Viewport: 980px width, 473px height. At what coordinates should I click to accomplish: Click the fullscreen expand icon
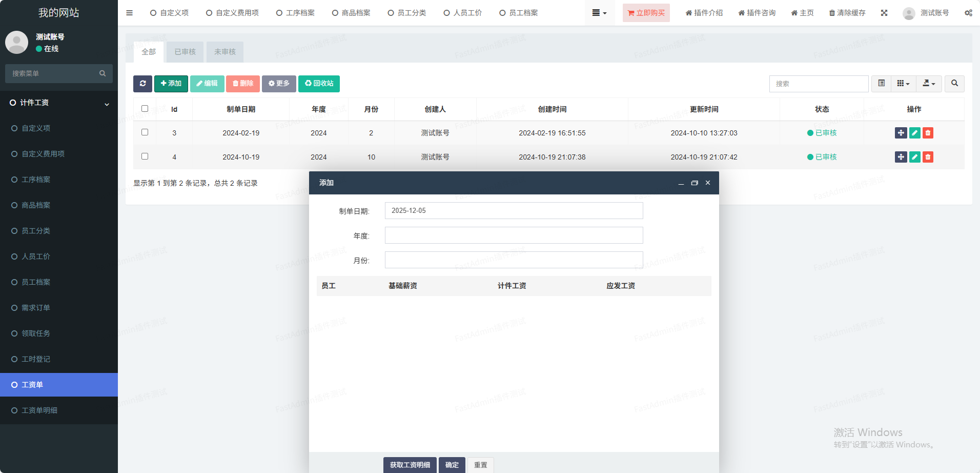point(884,13)
